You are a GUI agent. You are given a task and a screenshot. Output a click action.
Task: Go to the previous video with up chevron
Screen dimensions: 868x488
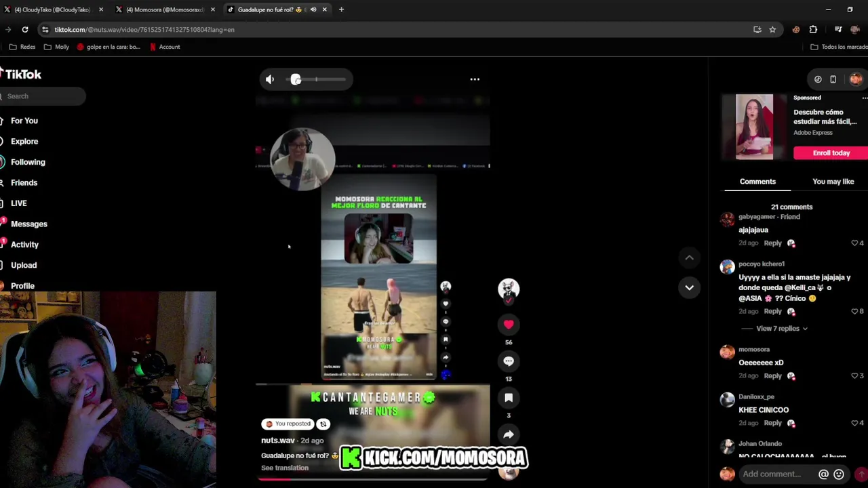[x=689, y=258]
